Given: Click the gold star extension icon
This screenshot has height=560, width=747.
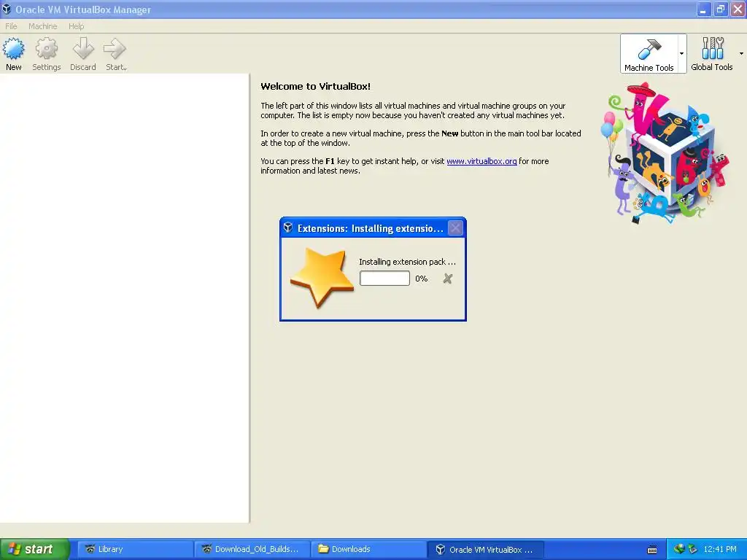Looking at the screenshot, I should [322, 276].
